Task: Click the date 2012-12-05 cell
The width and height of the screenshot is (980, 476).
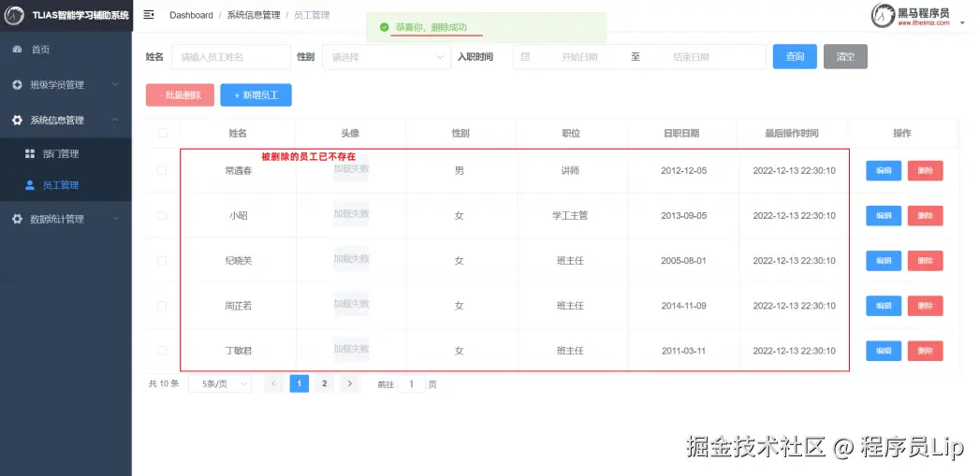Action: (683, 170)
